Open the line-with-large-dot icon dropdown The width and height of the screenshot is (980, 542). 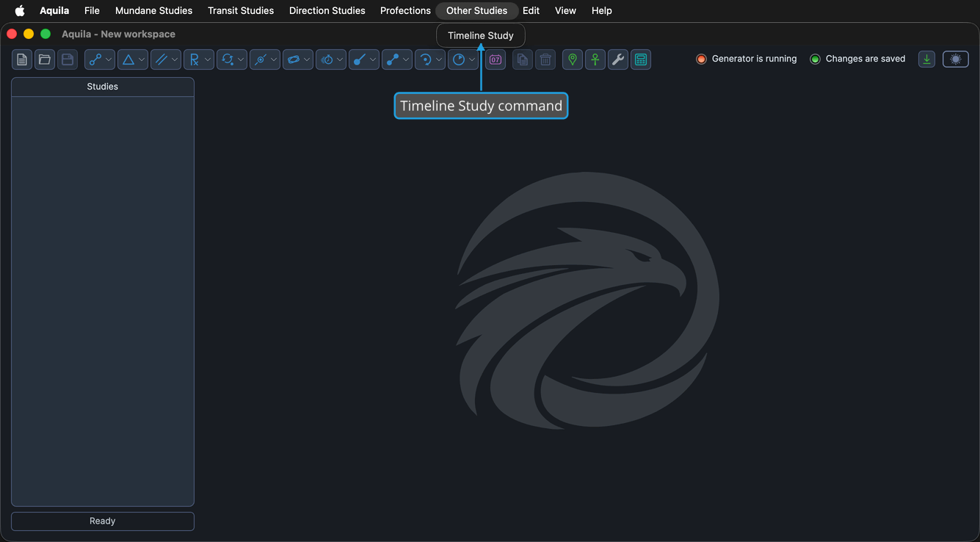364,59
